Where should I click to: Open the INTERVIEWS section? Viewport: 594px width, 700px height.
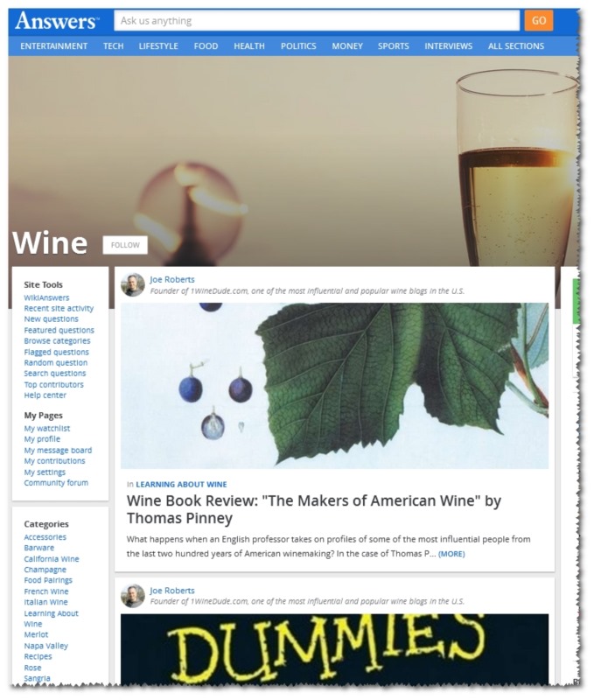click(448, 46)
